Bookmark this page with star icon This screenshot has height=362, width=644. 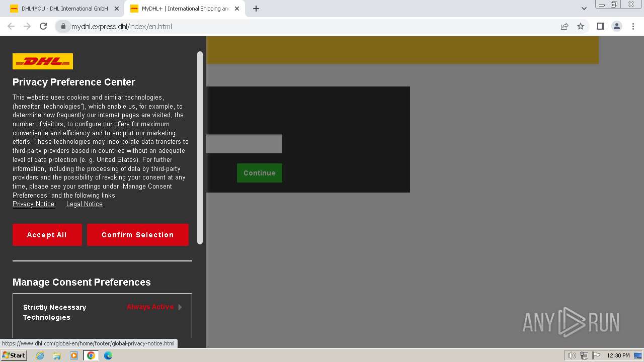pos(581,26)
